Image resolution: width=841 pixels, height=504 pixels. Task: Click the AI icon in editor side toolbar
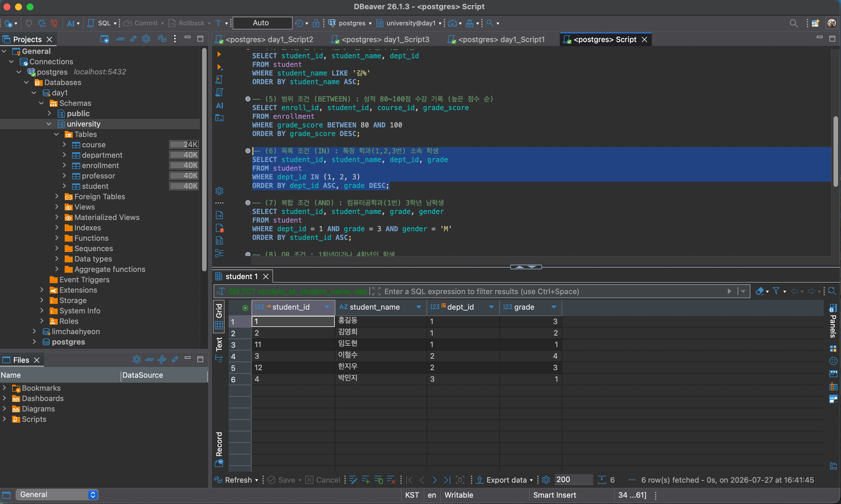(220, 105)
